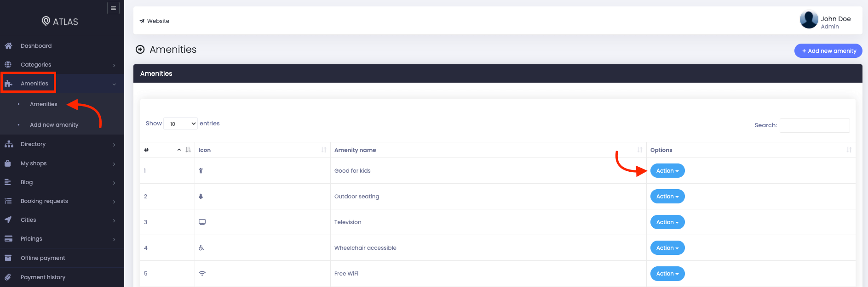Viewport: 868px width, 287px height.
Task: Sort by the # column
Action: coord(168,150)
